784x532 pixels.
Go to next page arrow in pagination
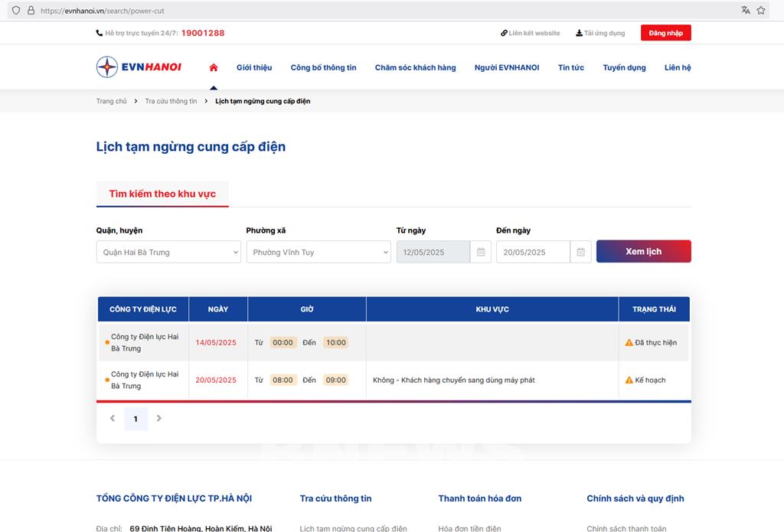coord(159,419)
